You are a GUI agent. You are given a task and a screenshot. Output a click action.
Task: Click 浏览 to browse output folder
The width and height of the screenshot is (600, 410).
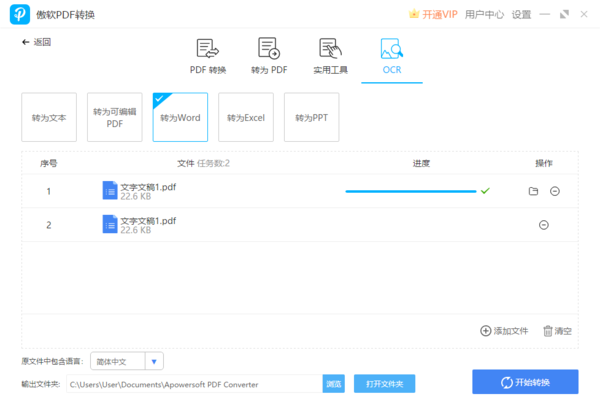[x=333, y=384]
